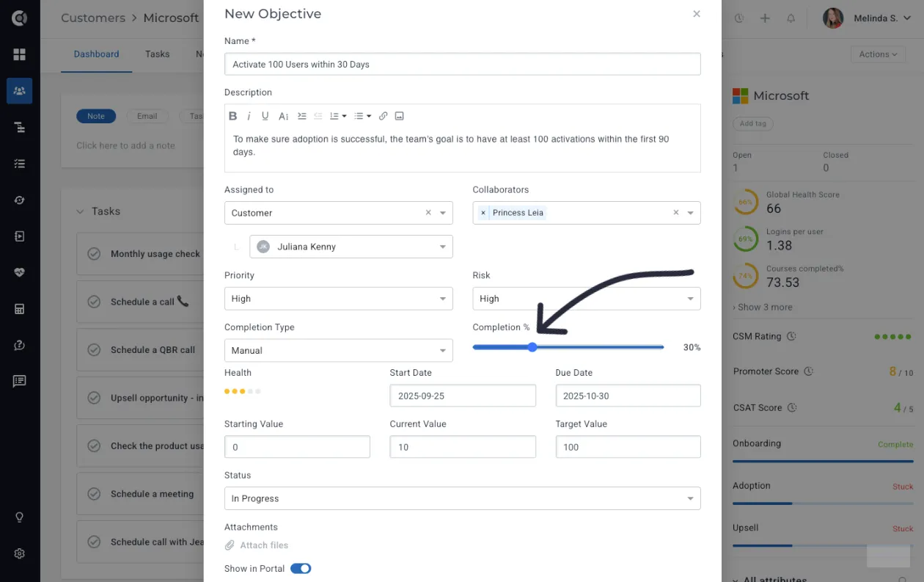Image resolution: width=924 pixels, height=582 pixels.
Task: Open the Customers icon in sidebar
Action: (x=20, y=91)
